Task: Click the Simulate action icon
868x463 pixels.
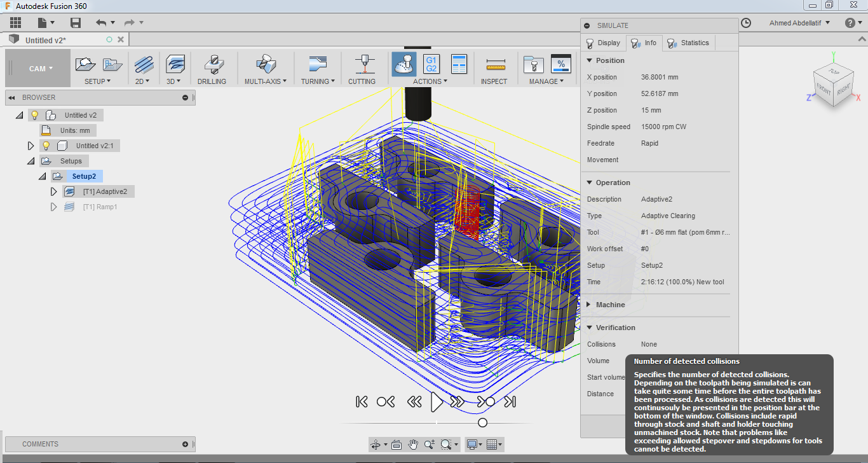Action: [404, 64]
